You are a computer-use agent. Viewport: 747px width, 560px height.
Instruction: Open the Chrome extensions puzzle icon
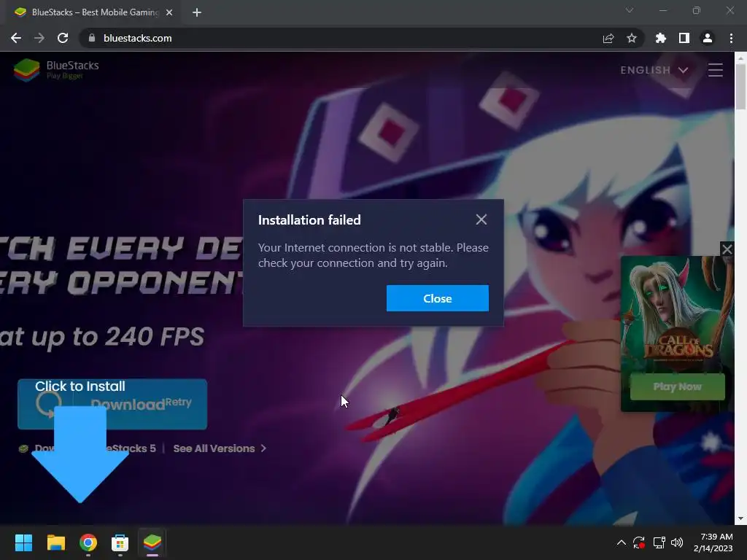[661, 38]
